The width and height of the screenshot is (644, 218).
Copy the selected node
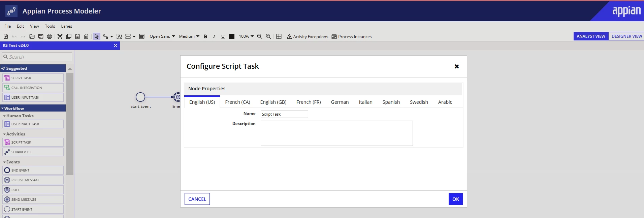tap(69, 36)
